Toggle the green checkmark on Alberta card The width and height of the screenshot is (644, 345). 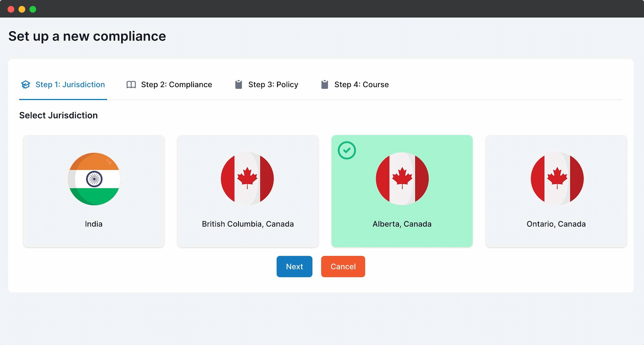coord(347,150)
